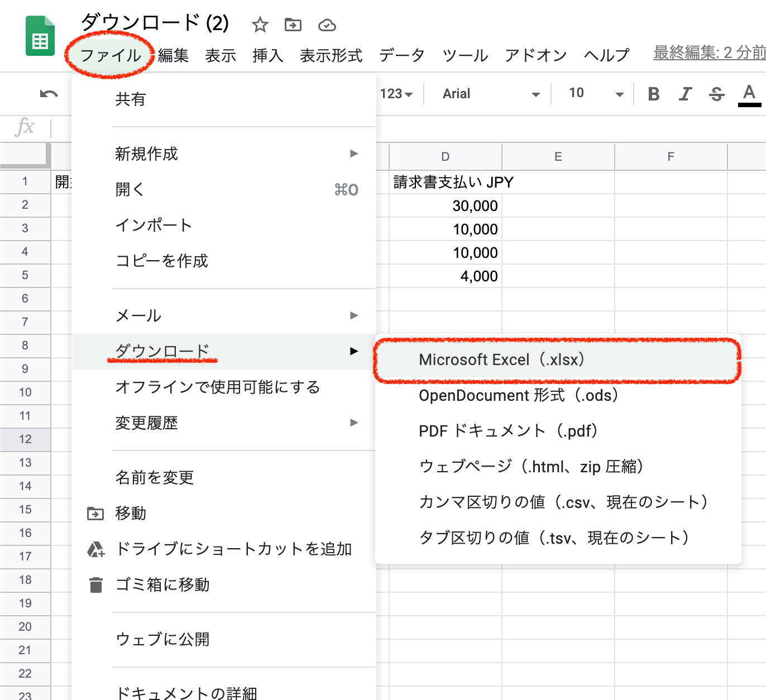This screenshot has width=766, height=700.
Task: Select Microsoft Excel (.xlsx) download option
Action: click(501, 360)
